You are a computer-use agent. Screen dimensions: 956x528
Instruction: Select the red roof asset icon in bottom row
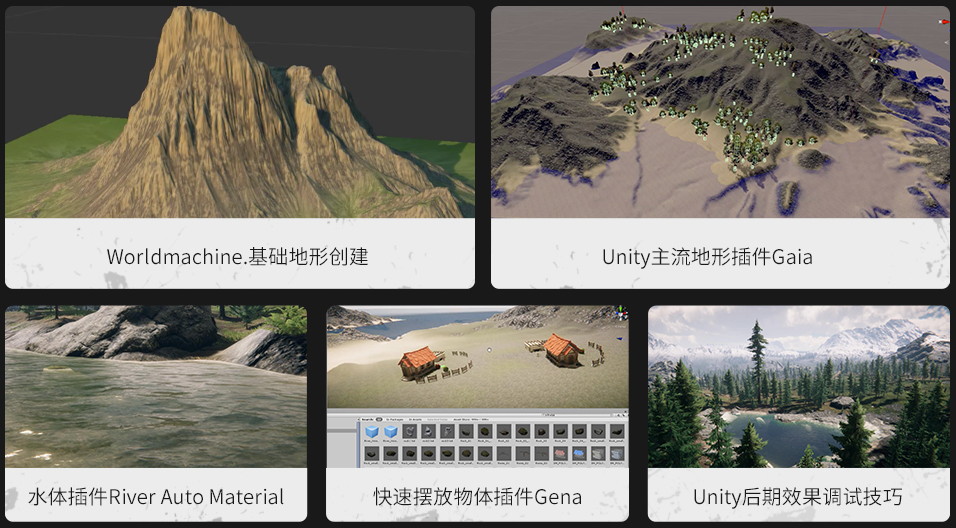562,454
